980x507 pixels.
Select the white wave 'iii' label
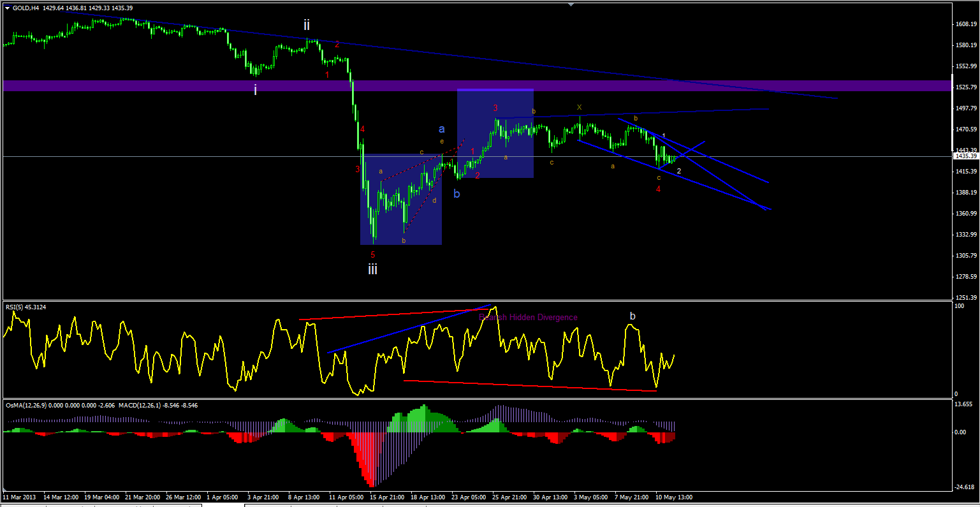coord(372,269)
